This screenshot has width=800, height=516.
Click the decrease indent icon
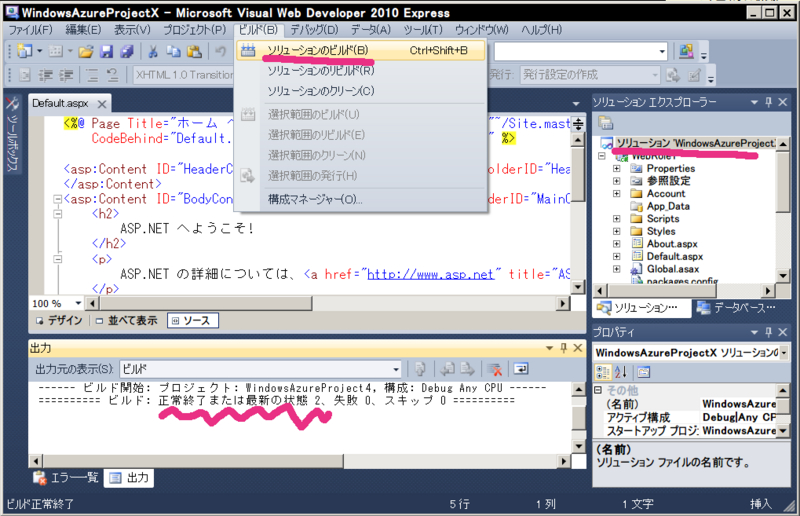coord(46,76)
